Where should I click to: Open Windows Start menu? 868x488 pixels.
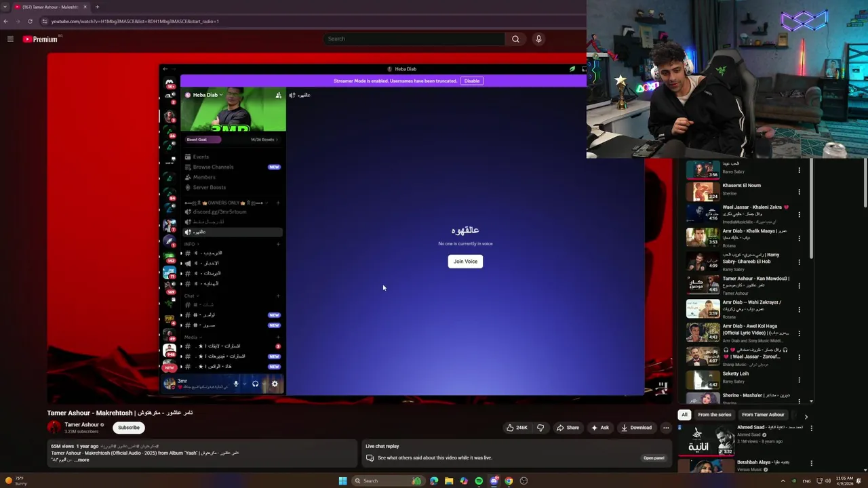(x=342, y=481)
